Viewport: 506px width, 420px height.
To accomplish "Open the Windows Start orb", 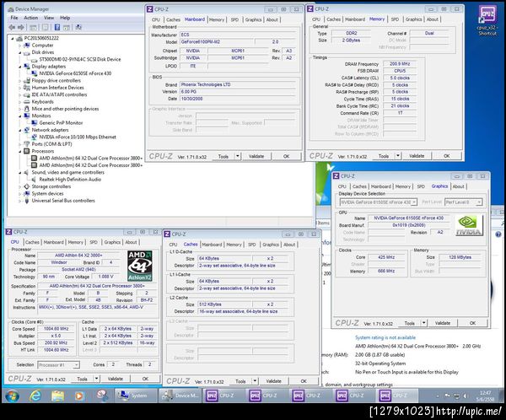I will (13, 396).
